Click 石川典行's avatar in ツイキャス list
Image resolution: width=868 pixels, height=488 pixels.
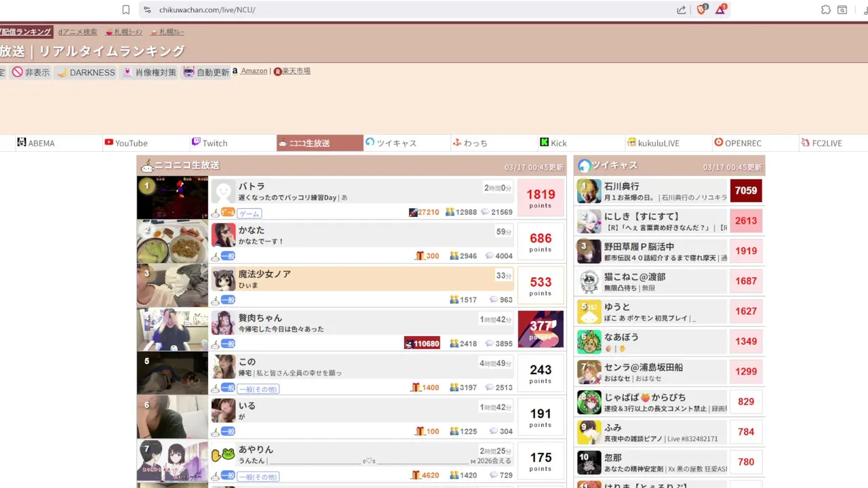click(589, 191)
